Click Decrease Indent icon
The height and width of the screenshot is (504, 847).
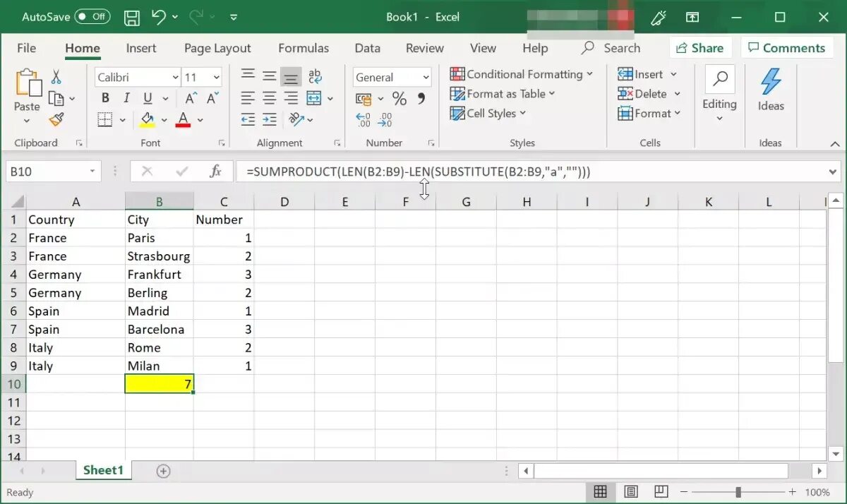tap(248, 119)
